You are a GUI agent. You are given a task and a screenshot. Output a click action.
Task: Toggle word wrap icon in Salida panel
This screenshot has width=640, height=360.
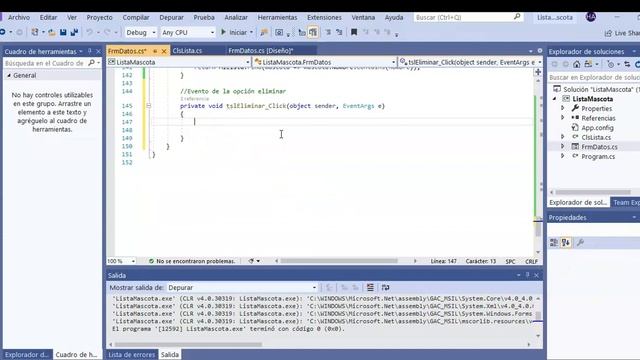pos(385,287)
